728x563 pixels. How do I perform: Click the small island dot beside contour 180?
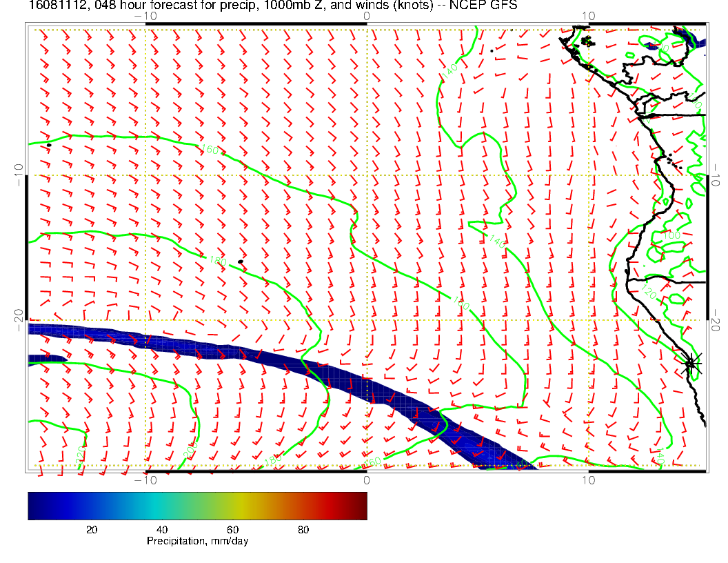(240, 262)
